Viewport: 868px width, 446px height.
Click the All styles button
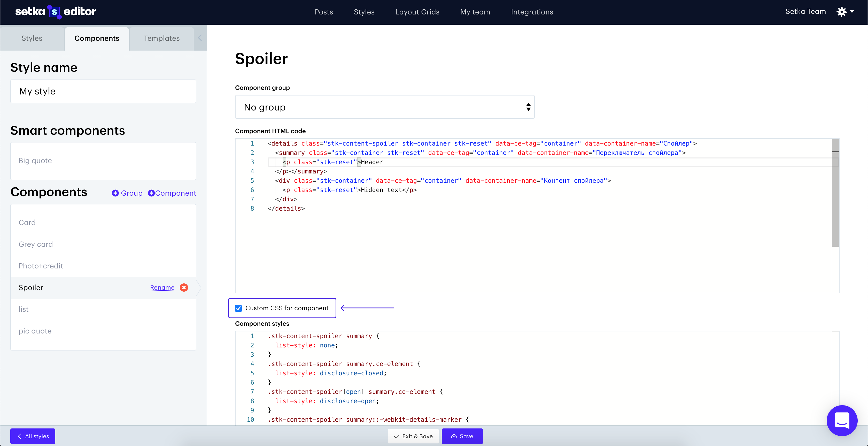(x=33, y=436)
